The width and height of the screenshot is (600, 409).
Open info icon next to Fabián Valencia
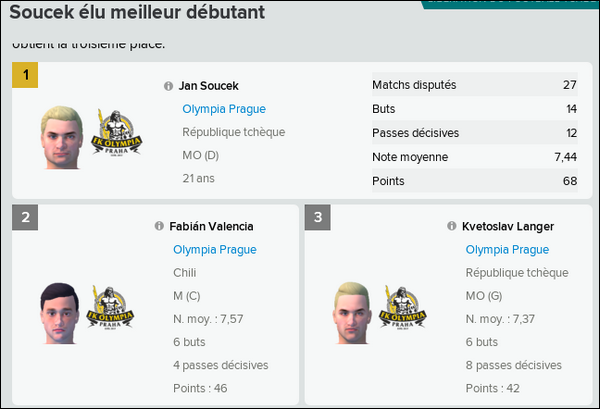pyautogui.click(x=159, y=227)
